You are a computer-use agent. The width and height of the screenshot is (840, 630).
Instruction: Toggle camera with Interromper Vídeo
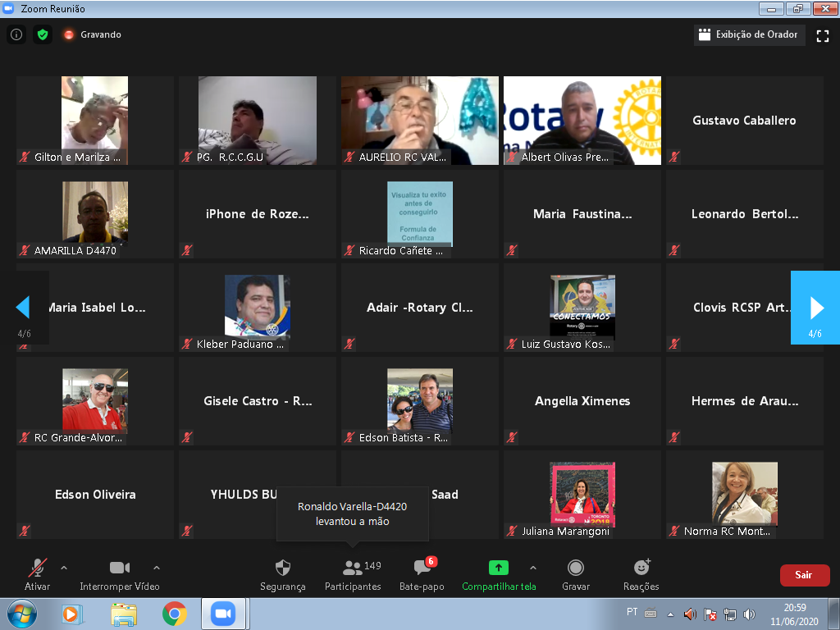pyautogui.click(x=120, y=574)
